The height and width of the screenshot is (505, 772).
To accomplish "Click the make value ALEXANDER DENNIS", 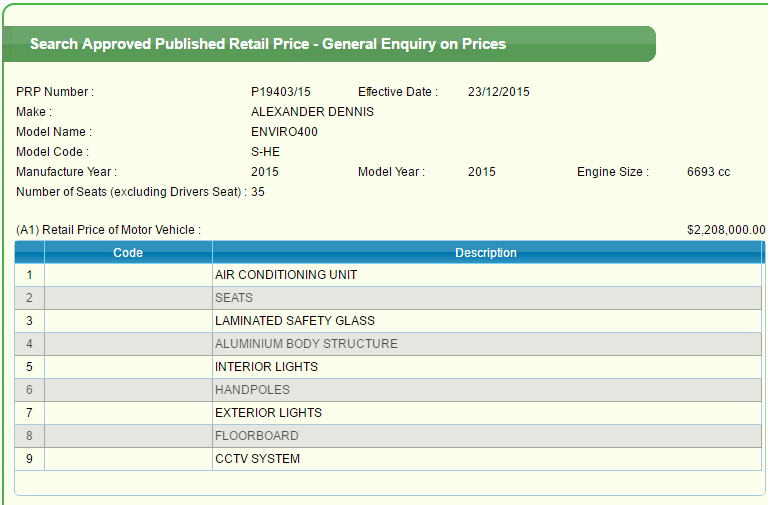I will tap(312, 112).
